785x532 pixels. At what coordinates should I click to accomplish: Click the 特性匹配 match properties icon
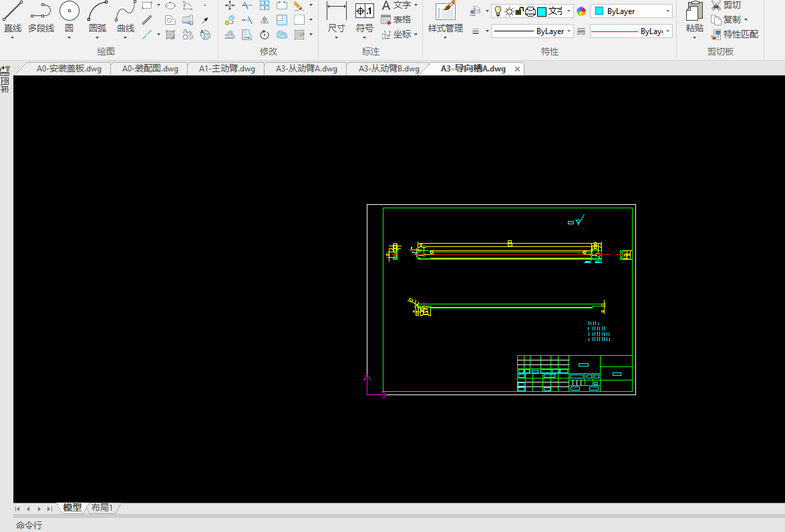(716, 34)
